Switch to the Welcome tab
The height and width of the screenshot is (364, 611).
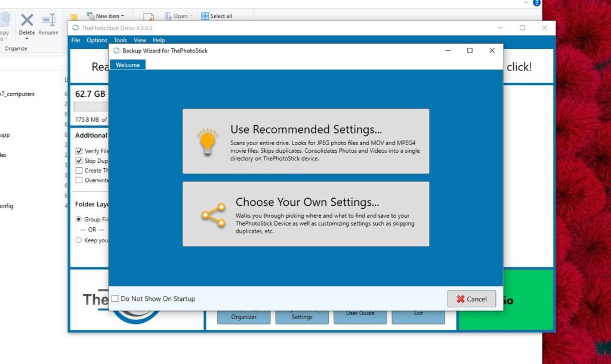[128, 65]
